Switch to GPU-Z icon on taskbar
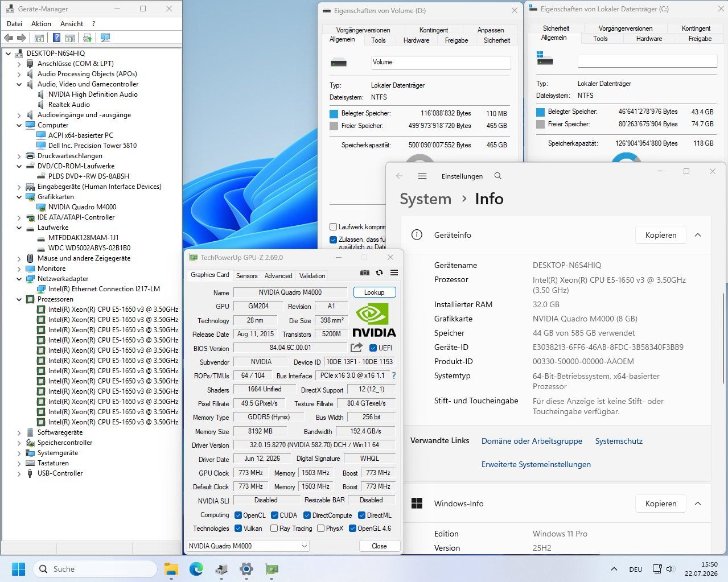The image size is (728, 582). click(x=272, y=568)
